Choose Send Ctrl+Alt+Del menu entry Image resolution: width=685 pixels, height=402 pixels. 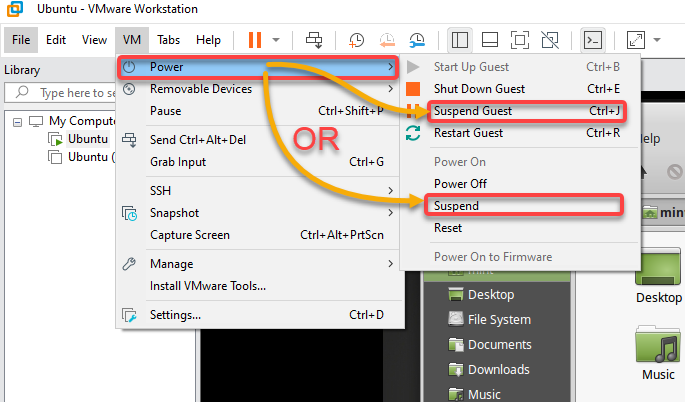pyautogui.click(x=258, y=140)
